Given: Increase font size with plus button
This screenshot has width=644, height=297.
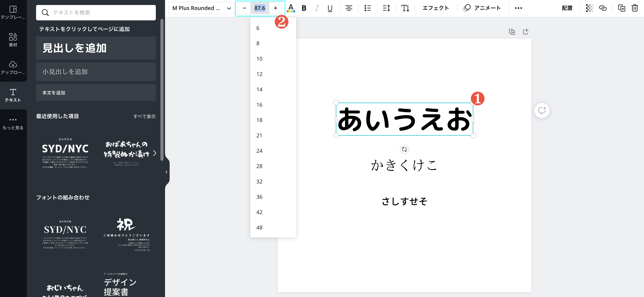Looking at the screenshot, I should tap(276, 8).
